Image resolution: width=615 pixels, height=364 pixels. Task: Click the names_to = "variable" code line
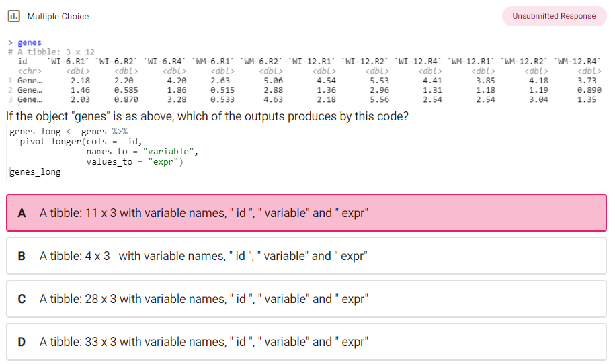pyautogui.click(x=142, y=152)
